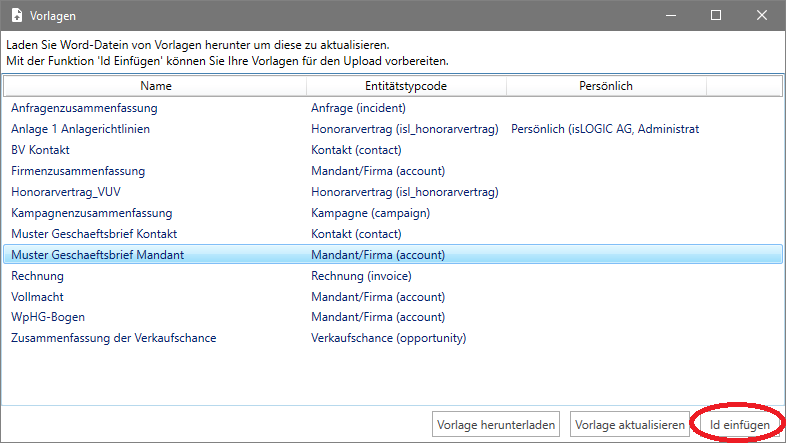The image size is (786, 443).
Task: Select 'Anlage 1 Anlagerichtlinien' template
Action: click(x=80, y=129)
